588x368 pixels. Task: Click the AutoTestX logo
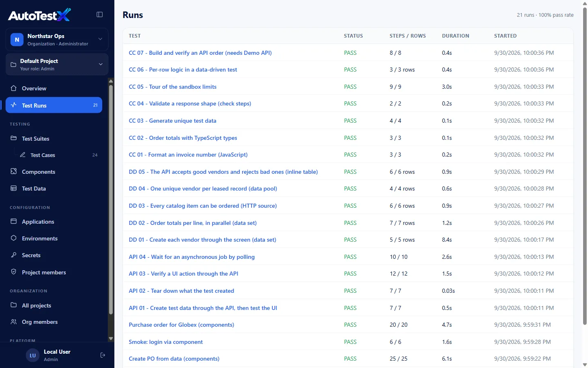[x=40, y=15]
